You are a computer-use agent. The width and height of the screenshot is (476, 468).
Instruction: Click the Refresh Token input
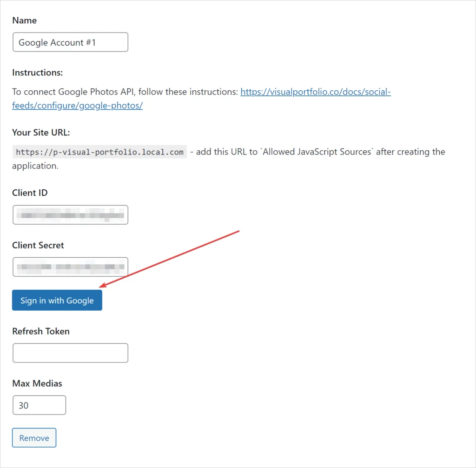pyautogui.click(x=70, y=353)
